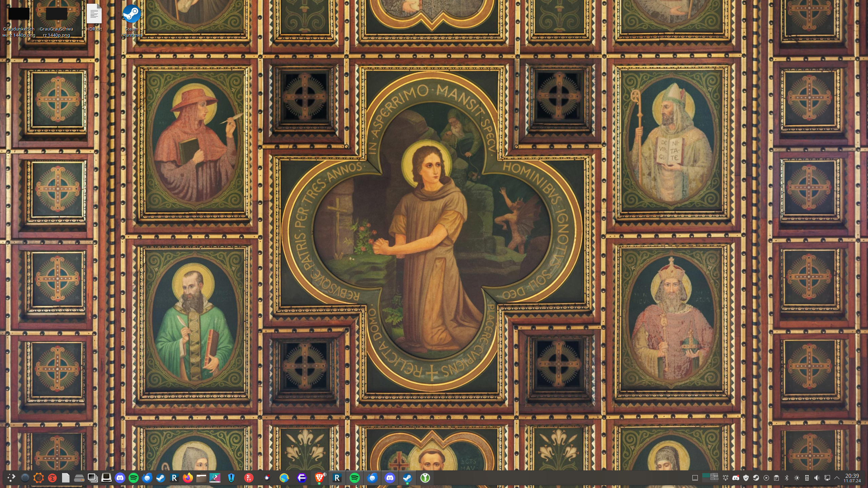Open the Dolphin file manager folder icon
This screenshot has height=488, width=868.
pos(201,478)
